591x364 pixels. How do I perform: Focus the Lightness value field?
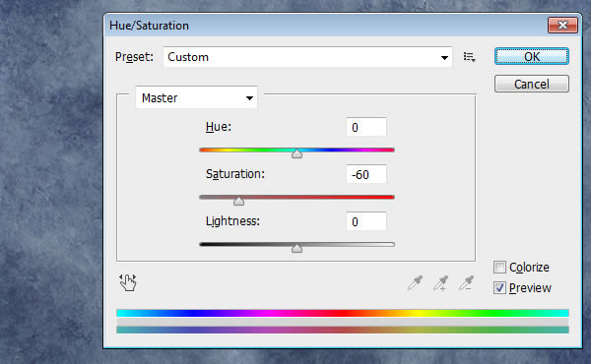[366, 221]
